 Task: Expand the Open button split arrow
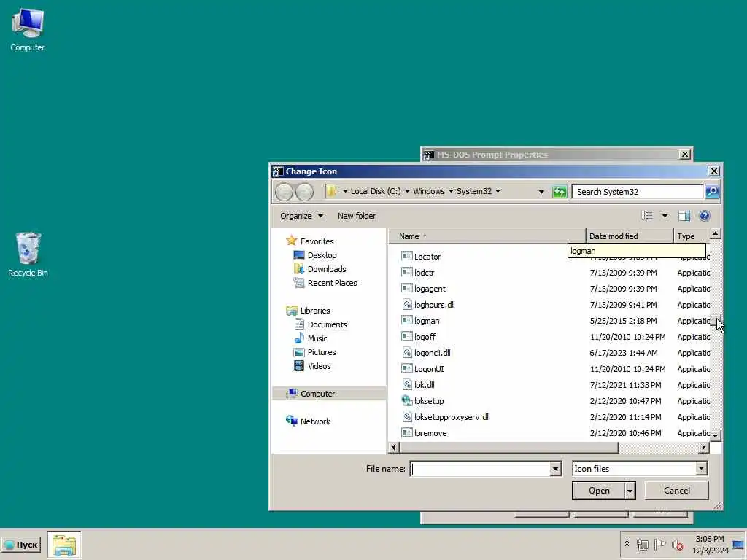(x=630, y=491)
